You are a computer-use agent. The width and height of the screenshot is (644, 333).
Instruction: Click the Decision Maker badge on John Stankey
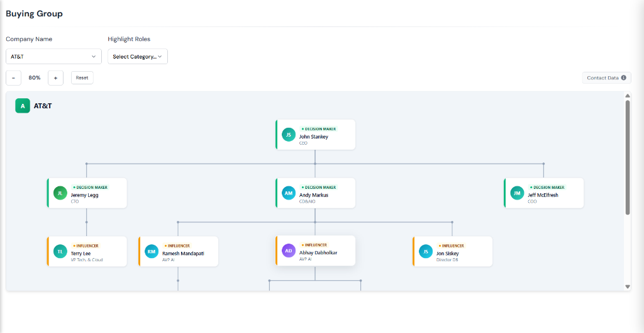(319, 128)
